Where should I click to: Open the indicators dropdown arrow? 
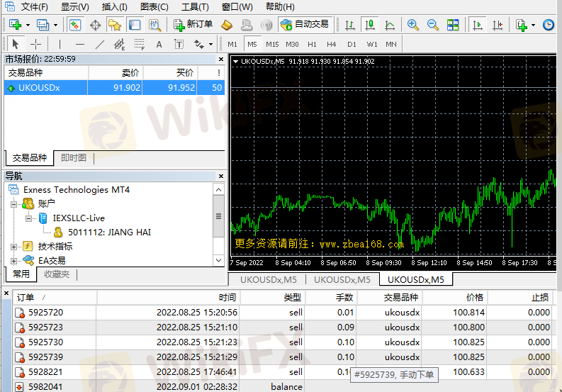point(534,25)
